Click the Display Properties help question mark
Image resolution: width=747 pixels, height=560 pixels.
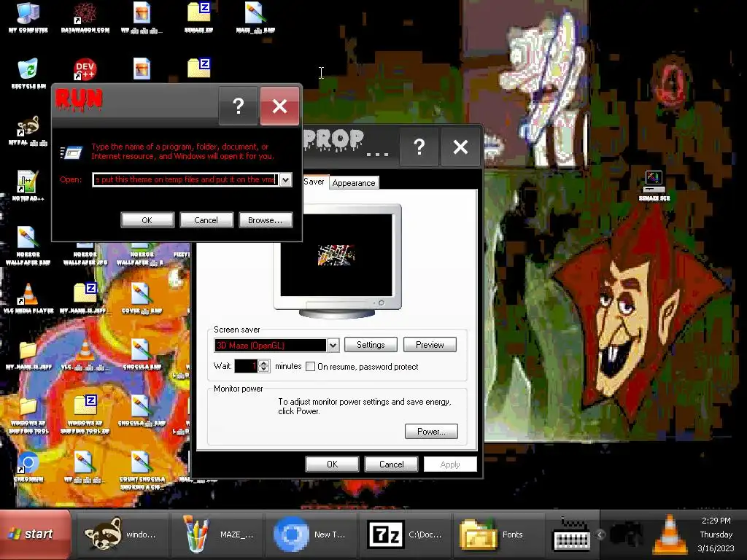pyautogui.click(x=419, y=147)
